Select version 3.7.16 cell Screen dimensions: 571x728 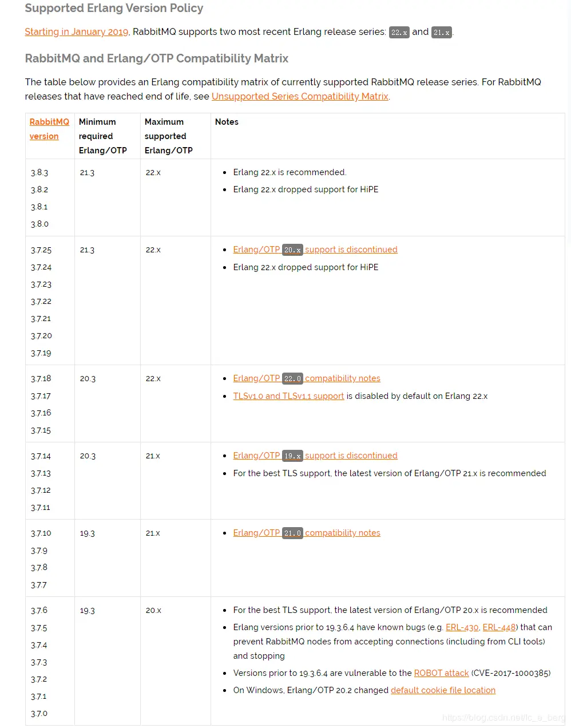click(x=41, y=413)
